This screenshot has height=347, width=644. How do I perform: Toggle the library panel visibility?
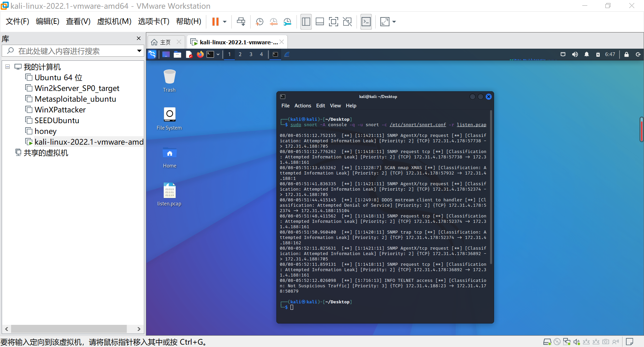pos(306,22)
